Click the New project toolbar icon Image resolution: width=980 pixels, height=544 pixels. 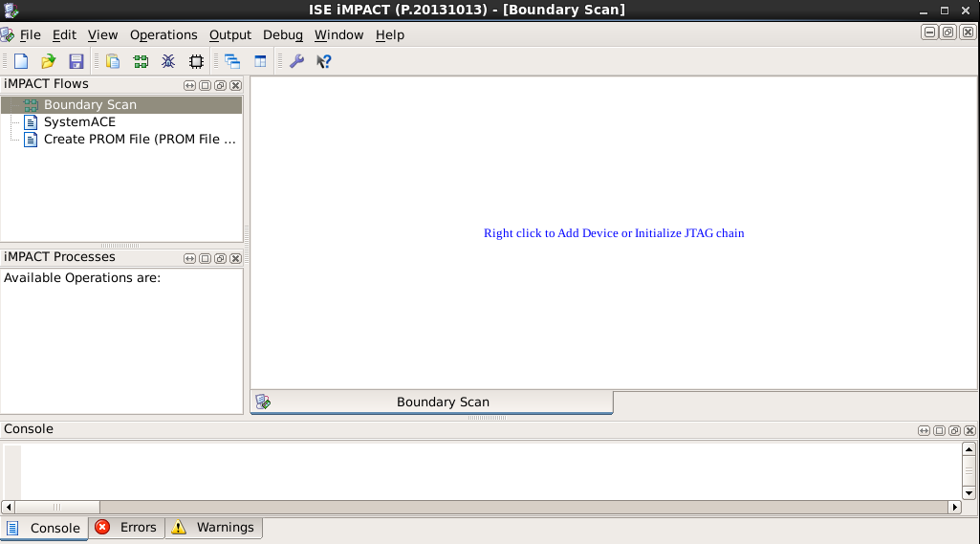coord(21,61)
